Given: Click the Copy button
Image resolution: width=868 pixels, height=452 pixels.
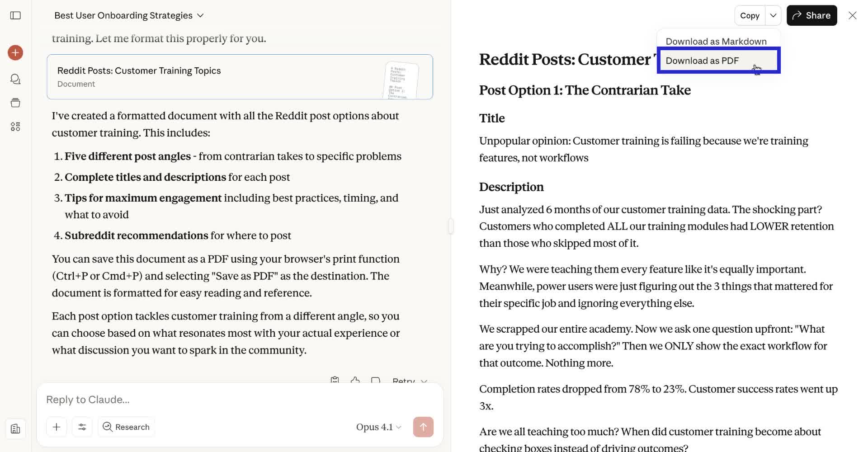Looking at the screenshot, I should [750, 15].
